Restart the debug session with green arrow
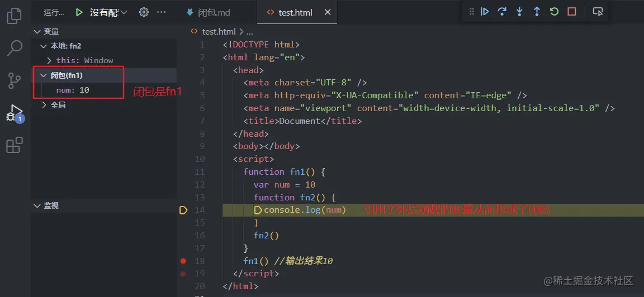Image resolution: width=644 pixels, height=297 pixels. point(554,12)
